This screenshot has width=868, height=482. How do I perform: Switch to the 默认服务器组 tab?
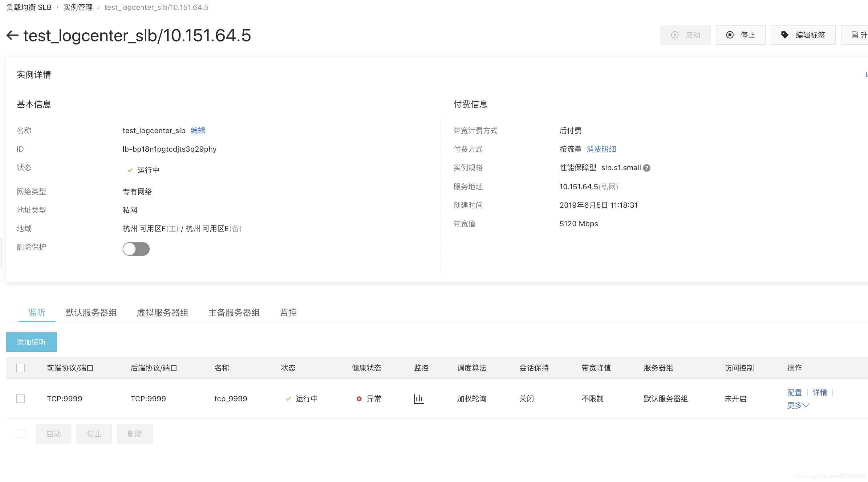click(91, 312)
